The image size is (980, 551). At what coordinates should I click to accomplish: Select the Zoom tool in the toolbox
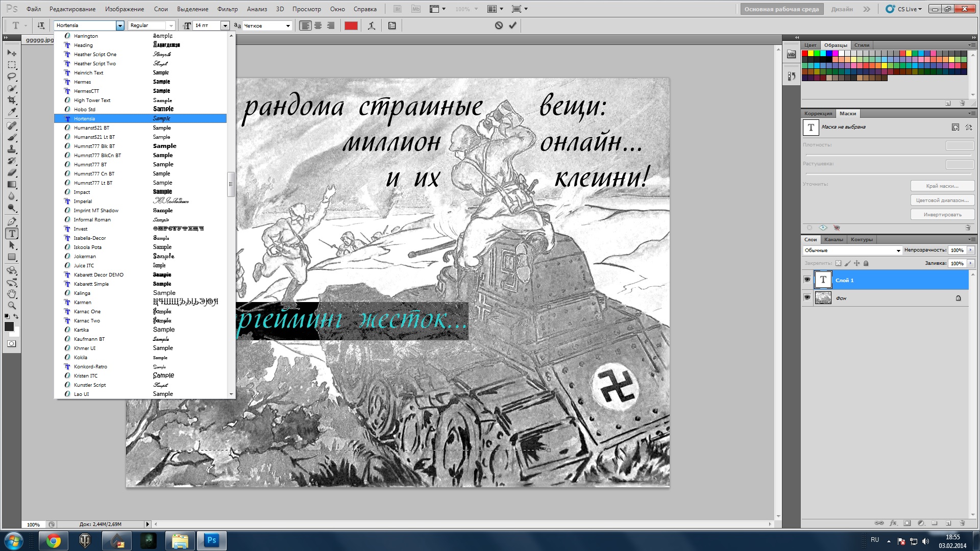pos(12,306)
